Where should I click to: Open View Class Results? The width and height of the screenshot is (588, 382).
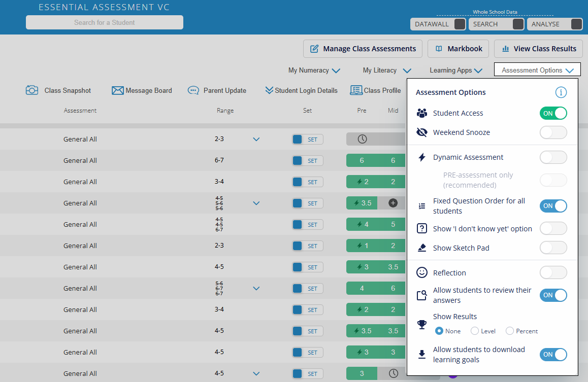[x=539, y=49]
